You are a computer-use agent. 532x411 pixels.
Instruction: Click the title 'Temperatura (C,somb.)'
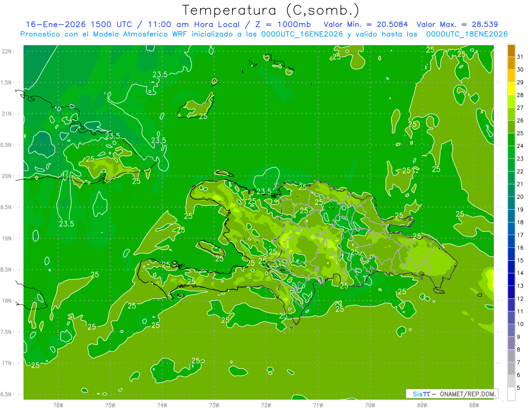coord(270,10)
